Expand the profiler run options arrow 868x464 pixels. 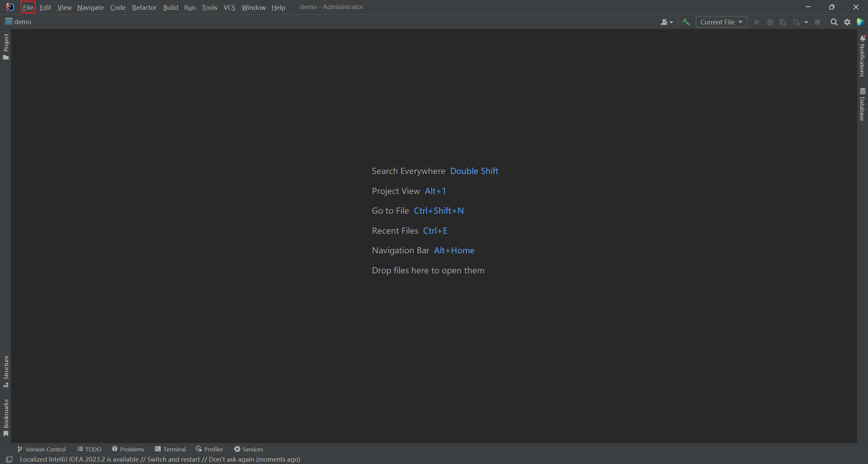pos(806,22)
